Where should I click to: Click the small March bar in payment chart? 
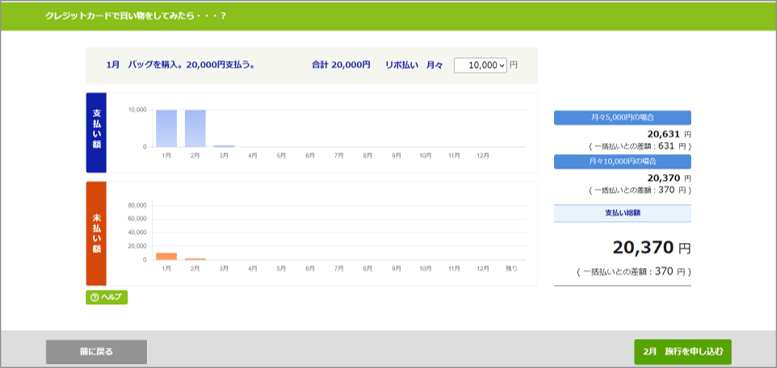pos(224,146)
